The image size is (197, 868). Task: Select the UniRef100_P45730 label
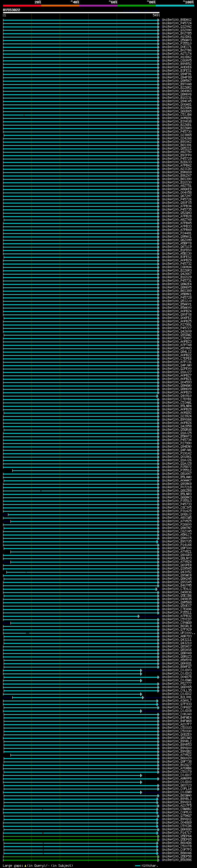pos(177,132)
